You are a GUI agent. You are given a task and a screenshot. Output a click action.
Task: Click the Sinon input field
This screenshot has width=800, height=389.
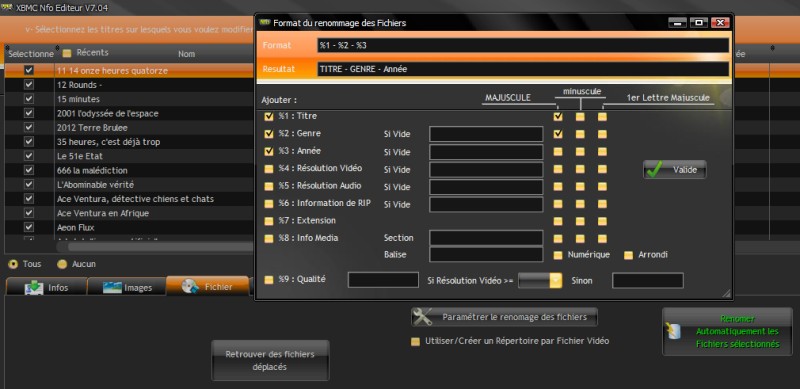coord(647,280)
